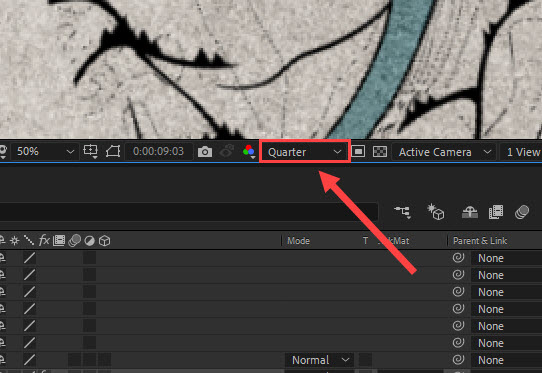This screenshot has height=373, width=542.
Task: Toggle the quality switch of the topmost layer row
Action: coord(30,258)
